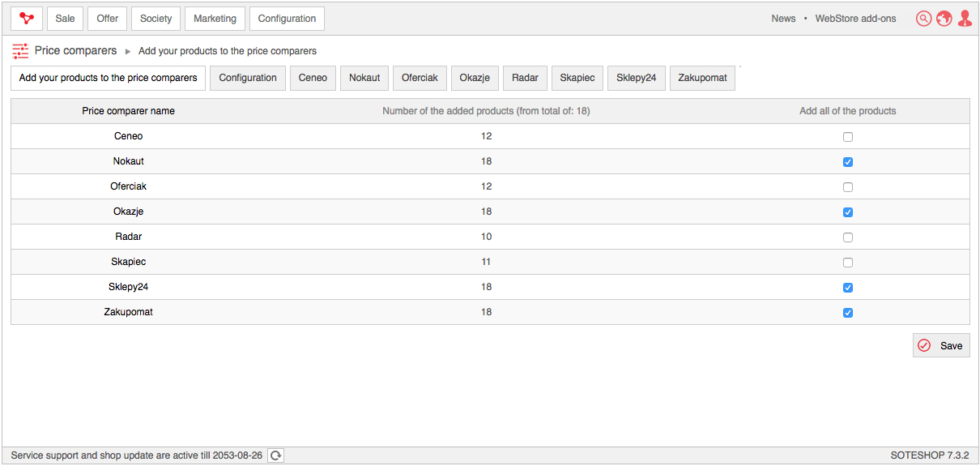Click the Skapiec name cell in table

pos(128,262)
